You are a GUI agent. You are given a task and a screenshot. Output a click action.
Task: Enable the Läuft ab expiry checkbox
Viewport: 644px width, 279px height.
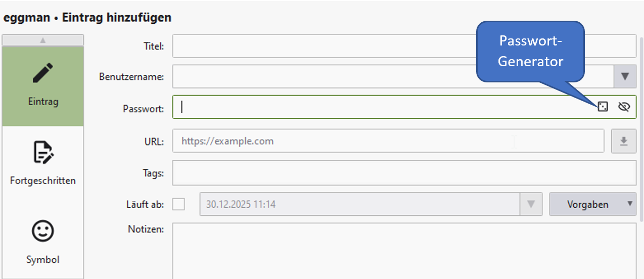tap(179, 204)
